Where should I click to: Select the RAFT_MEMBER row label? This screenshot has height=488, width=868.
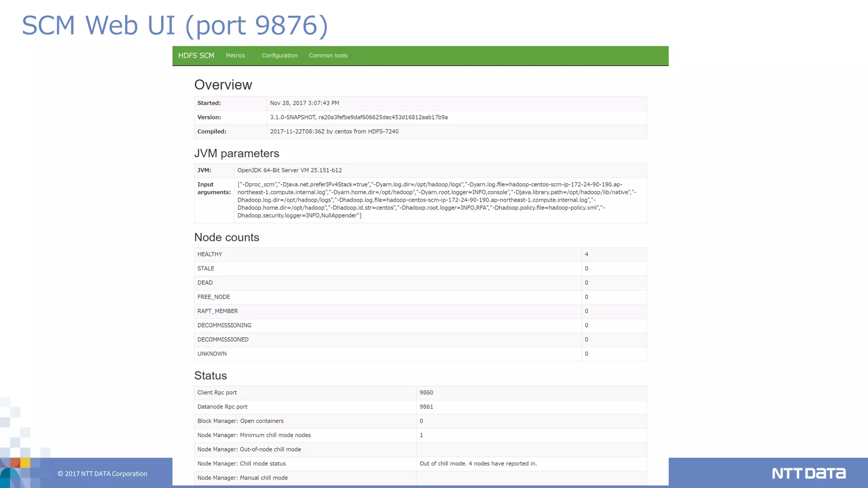point(217,311)
